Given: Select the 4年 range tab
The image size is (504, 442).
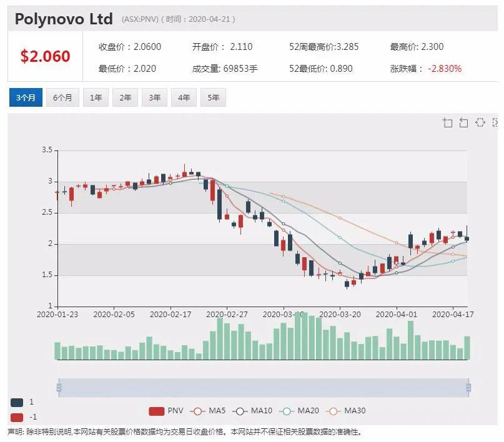Looking at the screenshot, I should 184,97.
